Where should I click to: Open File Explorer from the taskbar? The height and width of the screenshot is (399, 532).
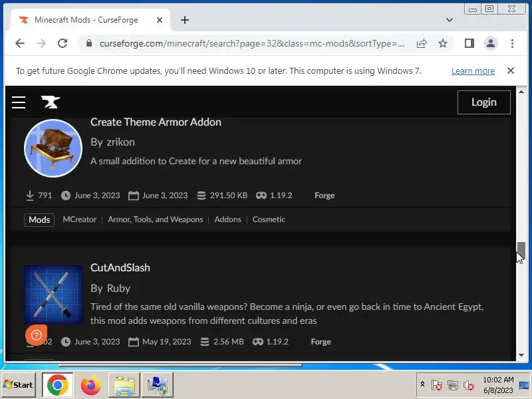click(x=124, y=385)
